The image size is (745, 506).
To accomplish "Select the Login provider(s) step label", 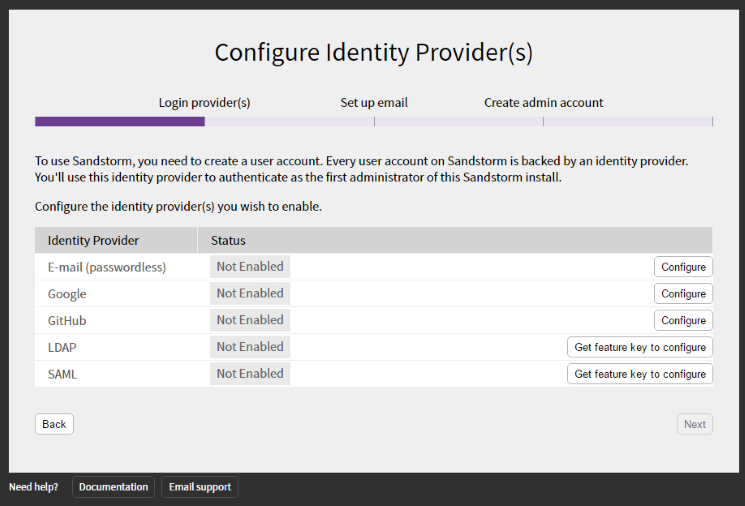I will pos(204,103).
